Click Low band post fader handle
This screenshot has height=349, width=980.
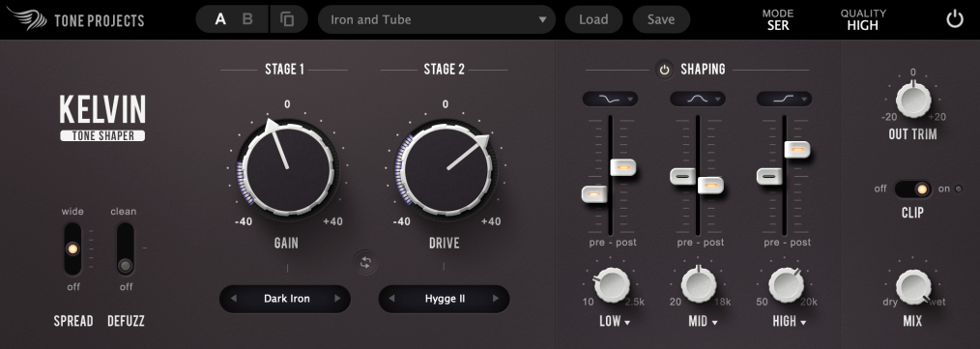pyautogui.click(x=622, y=167)
